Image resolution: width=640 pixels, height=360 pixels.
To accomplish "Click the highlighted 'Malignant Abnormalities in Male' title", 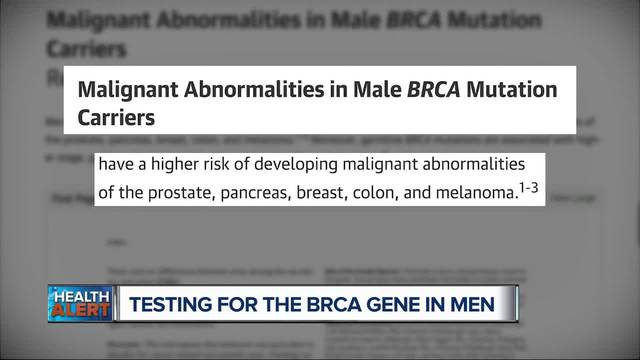I will (x=240, y=89).
